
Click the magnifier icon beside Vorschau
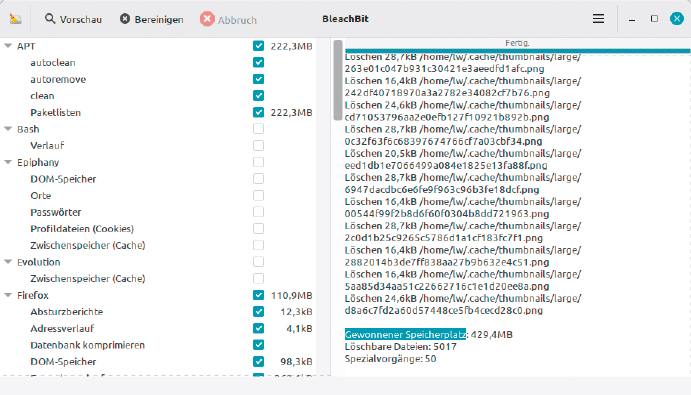(x=50, y=19)
